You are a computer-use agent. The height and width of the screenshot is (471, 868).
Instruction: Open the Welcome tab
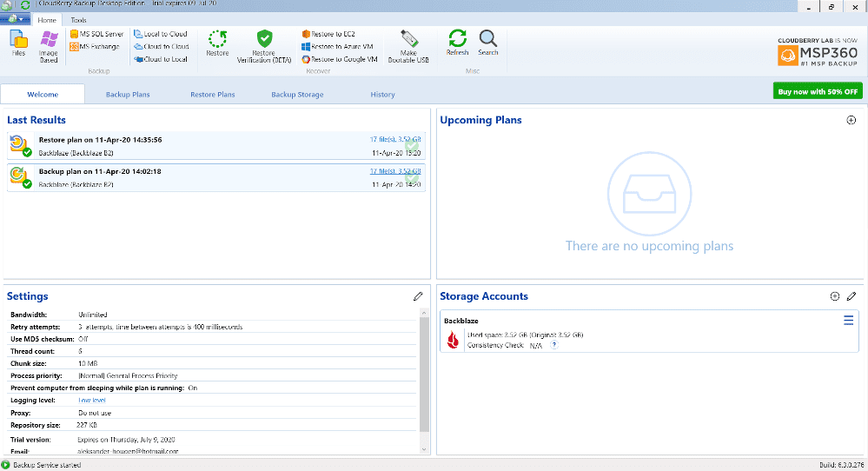pos(43,94)
